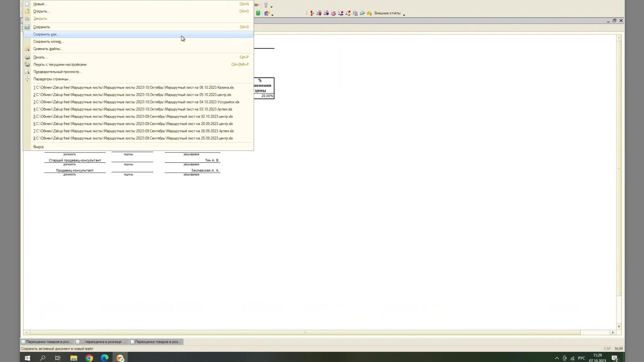
Task: Open recent file Маршрутный лист на 28.09.2023 центр.xls
Action: (x=138, y=124)
